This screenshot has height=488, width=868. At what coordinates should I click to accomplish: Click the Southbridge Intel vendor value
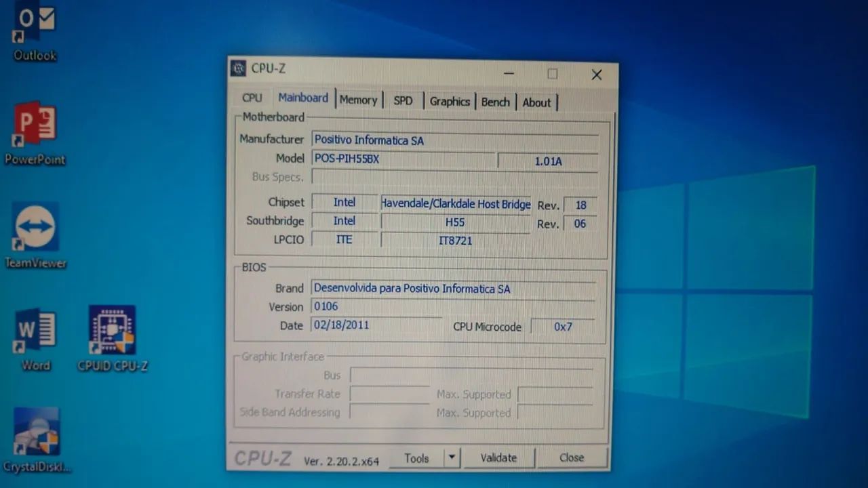(344, 221)
